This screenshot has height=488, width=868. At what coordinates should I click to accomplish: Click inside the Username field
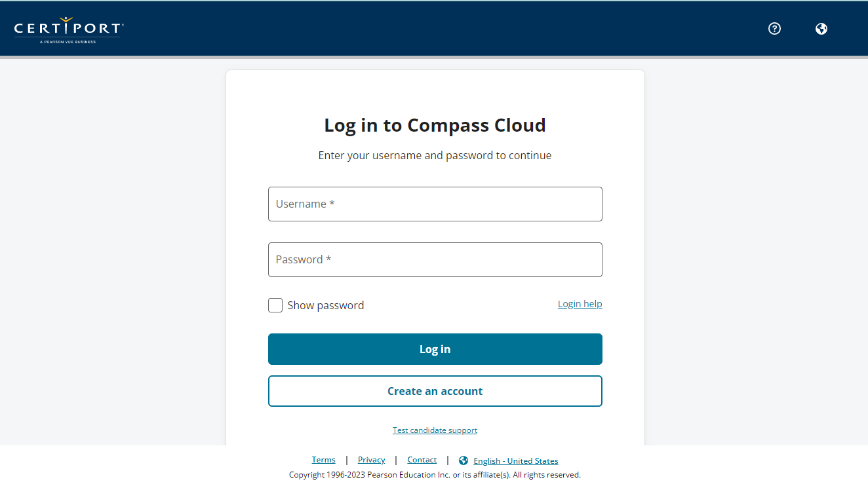(435, 204)
